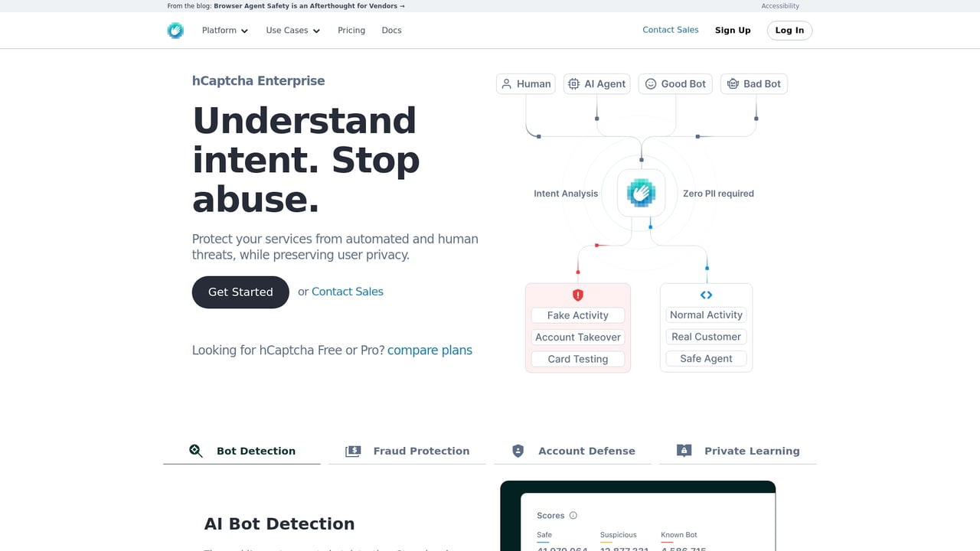Follow the compare plans link
The image size is (980, 551).
pyautogui.click(x=430, y=350)
